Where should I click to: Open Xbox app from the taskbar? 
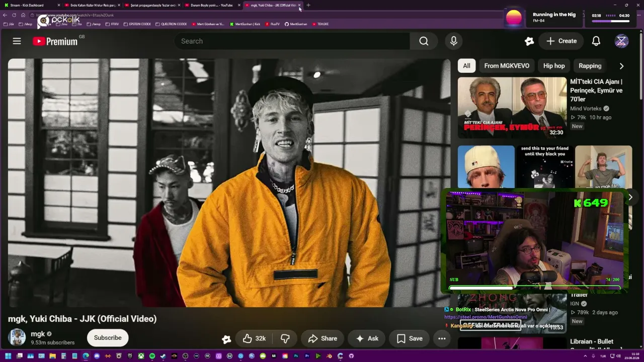141,356
